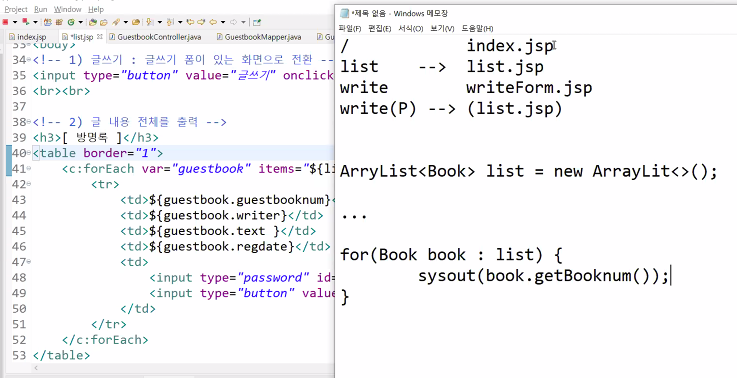Open 보기(V) menu in Notepad
Viewport: 737px width, 378px height.
(x=442, y=29)
